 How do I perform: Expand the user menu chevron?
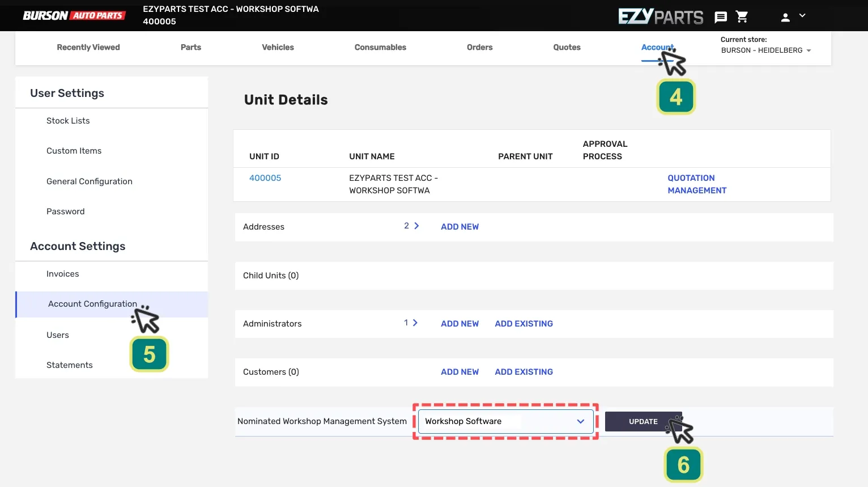pyautogui.click(x=802, y=16)
